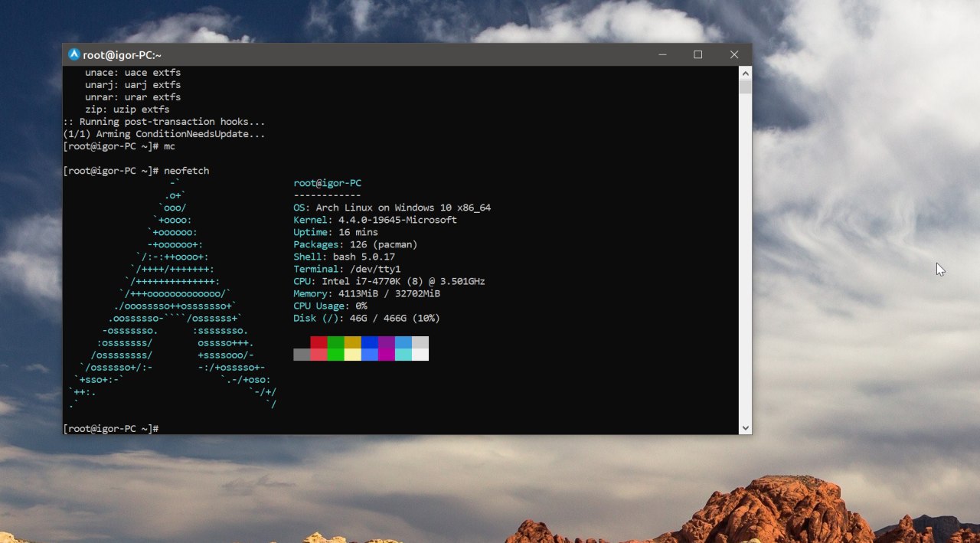This screenshot has height=543, width=980.
Task: Click the 'Packages: 126 (pacman)' line
Action: coord(355,244)
